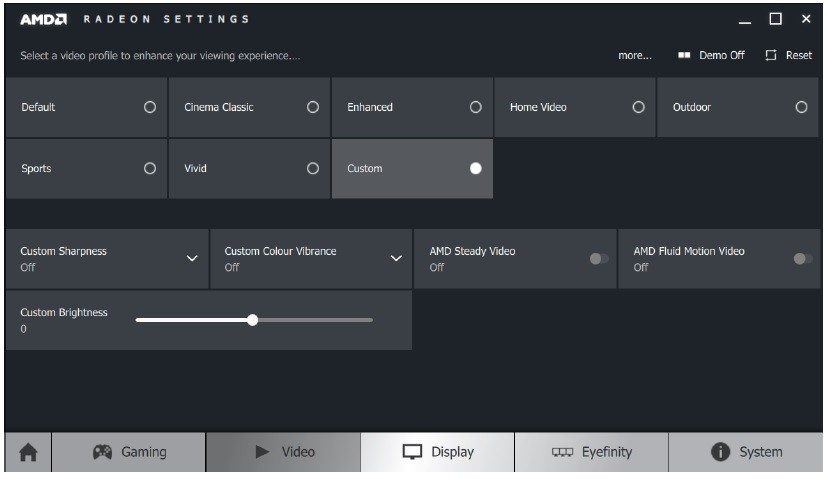
Task: Click the RADEON SETTINGS title text
Action: click(166, 20)
